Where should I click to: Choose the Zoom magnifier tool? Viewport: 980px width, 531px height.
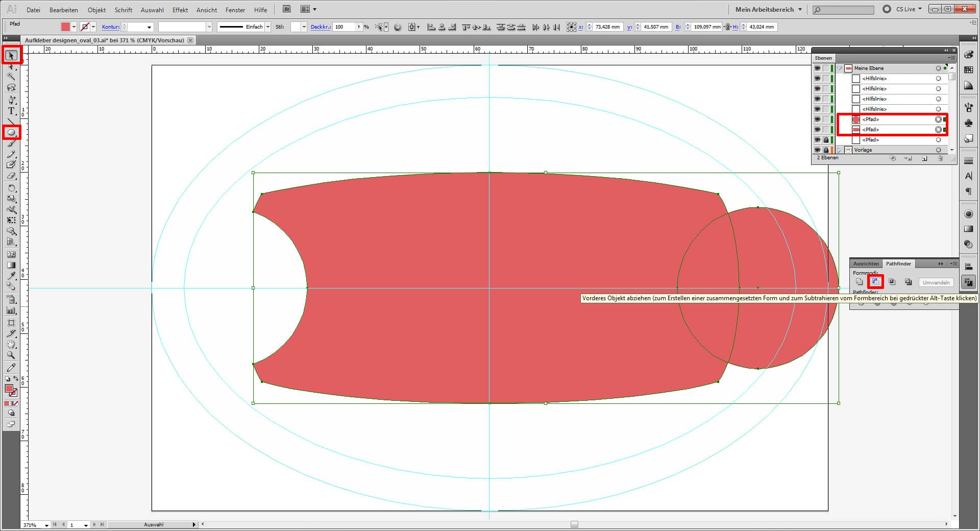[x=11, y=355]
